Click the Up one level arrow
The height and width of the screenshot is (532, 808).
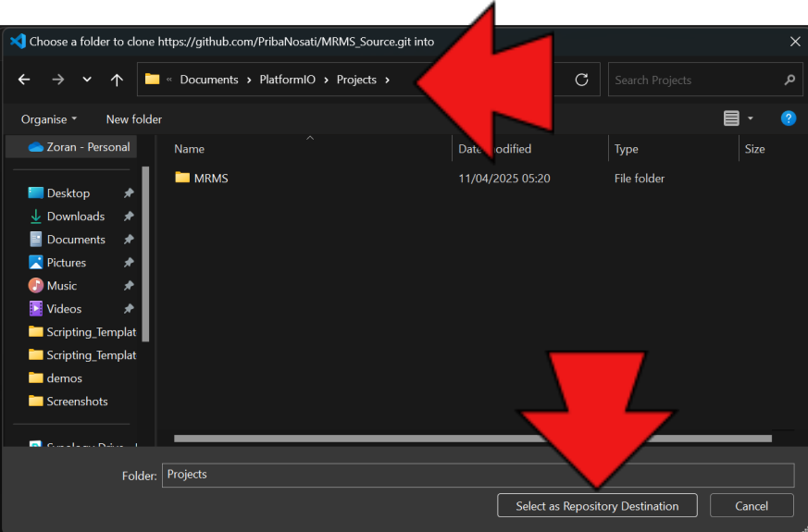pos(117,80)
